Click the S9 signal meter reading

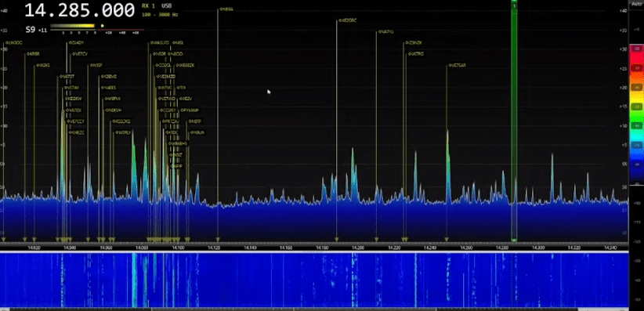(x=36, y=30)
